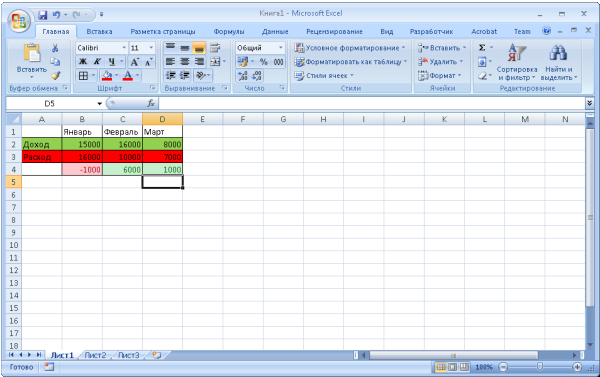Toggle italic К formatting
600x377 pixels.
[97, 62]
